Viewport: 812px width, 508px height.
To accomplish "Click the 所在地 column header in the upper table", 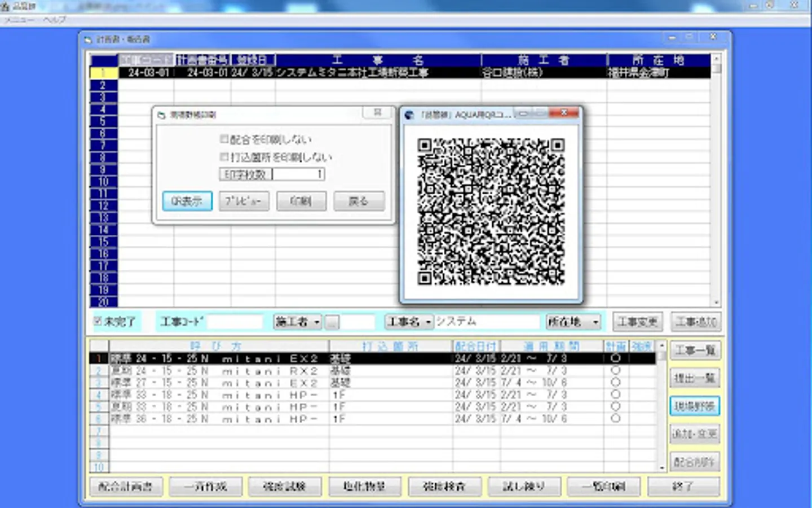I will pos(659,60).
